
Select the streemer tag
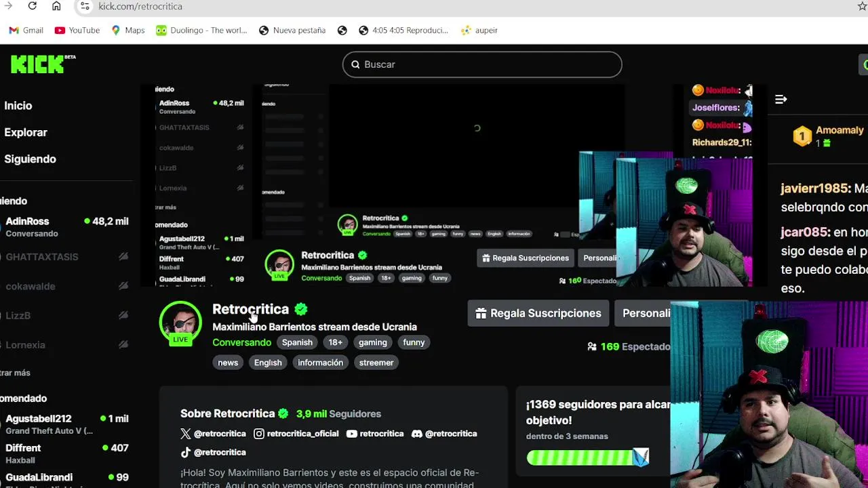tap(376, 363)
